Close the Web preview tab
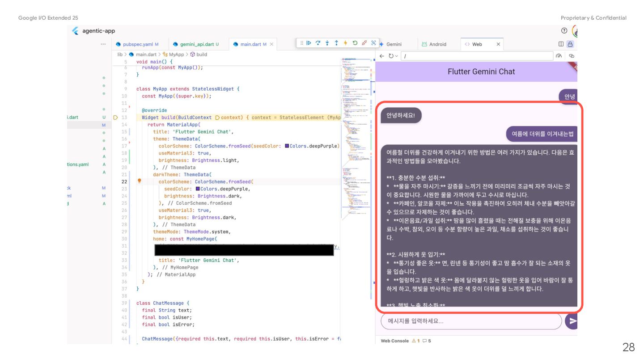Screen dimensions: 644x362 click(498, 44)
